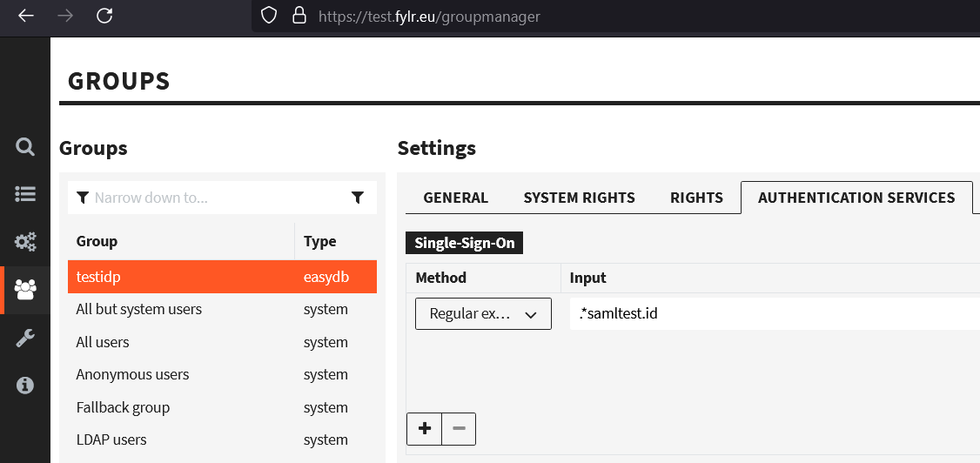Add a new Single-Sign-On row

(x=424, y=429)
